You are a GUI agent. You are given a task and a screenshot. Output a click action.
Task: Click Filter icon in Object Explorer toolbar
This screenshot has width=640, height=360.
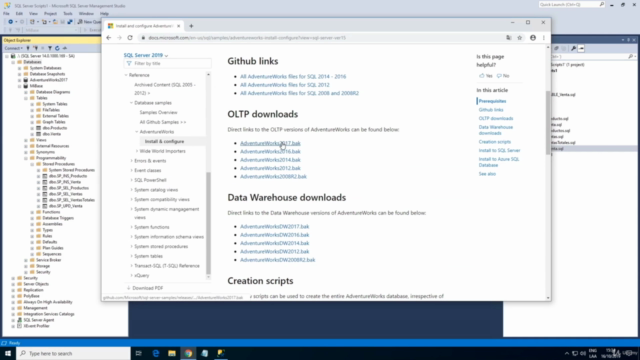[50, 48]
